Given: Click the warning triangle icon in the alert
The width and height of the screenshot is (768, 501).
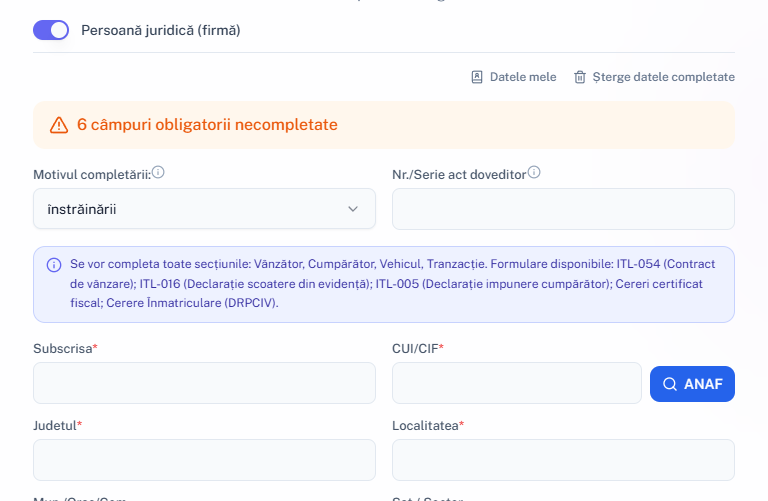Looking at the screenshot, I should click(x=59, y=125).
